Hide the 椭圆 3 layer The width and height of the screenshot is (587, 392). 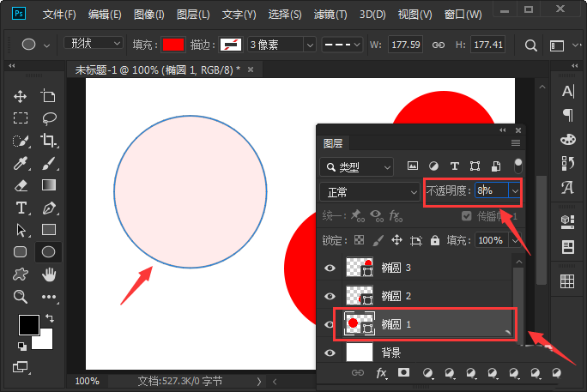click(x=330, y=268)
